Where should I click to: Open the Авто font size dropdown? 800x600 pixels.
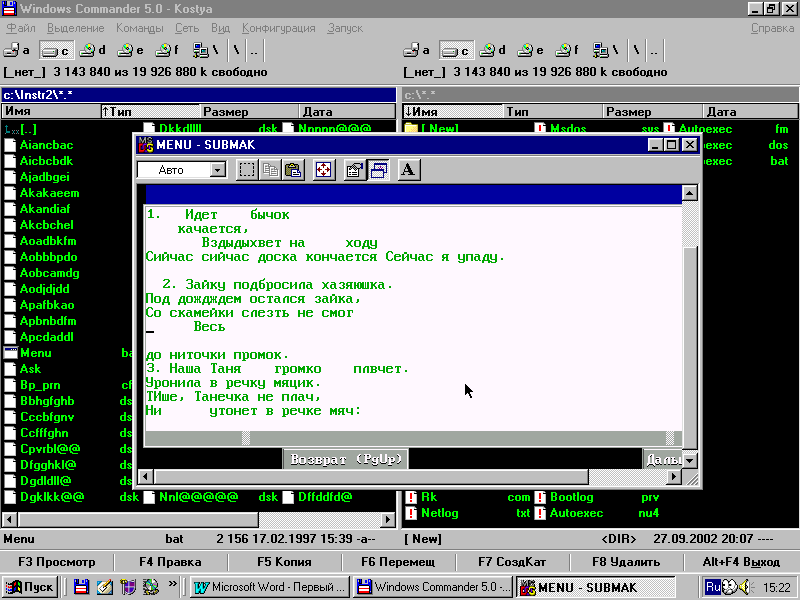pos(218,170)
